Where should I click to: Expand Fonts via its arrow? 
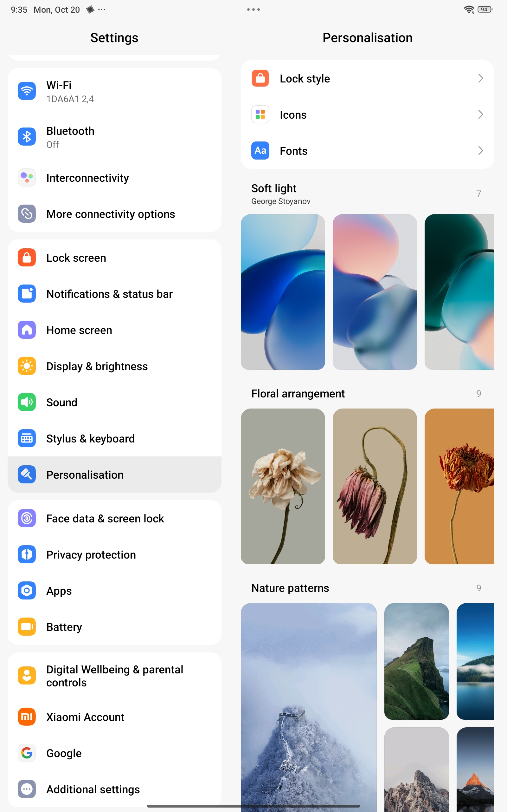[x=480, y=151]
